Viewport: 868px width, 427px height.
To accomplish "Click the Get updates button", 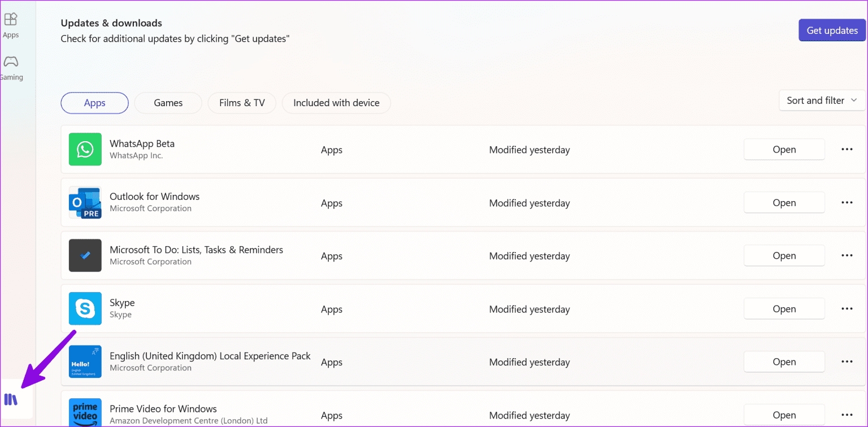I will (832, 30).
